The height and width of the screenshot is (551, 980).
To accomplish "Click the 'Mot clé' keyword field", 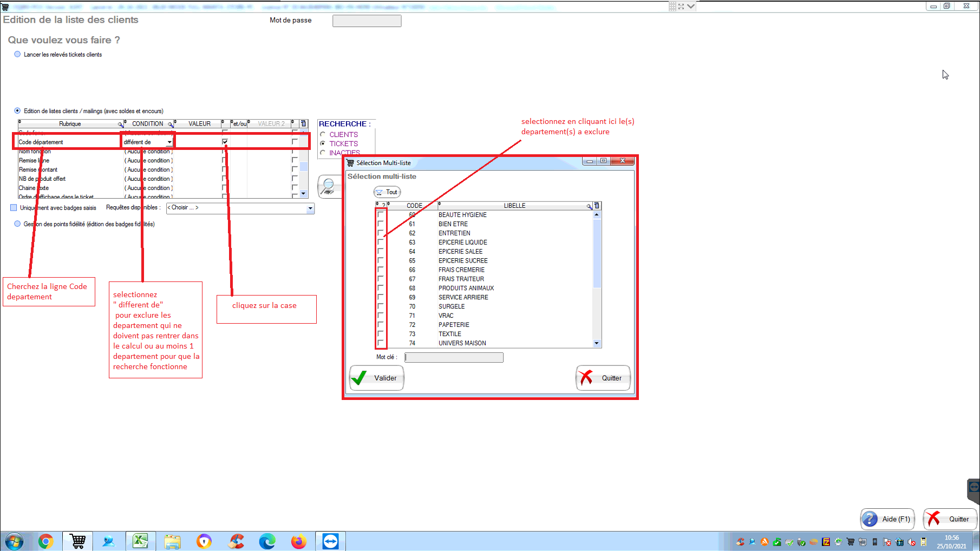I will click(454, 357).
